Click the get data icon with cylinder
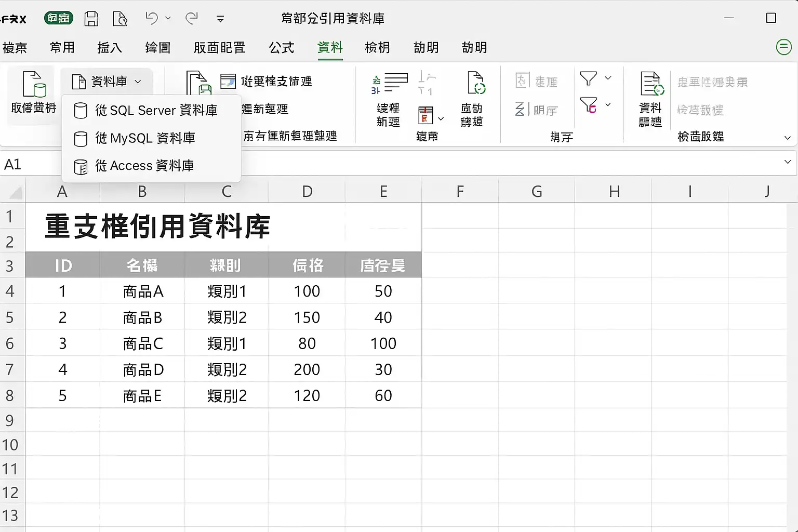This screenshot has width=798, height=532. (34, 84)
